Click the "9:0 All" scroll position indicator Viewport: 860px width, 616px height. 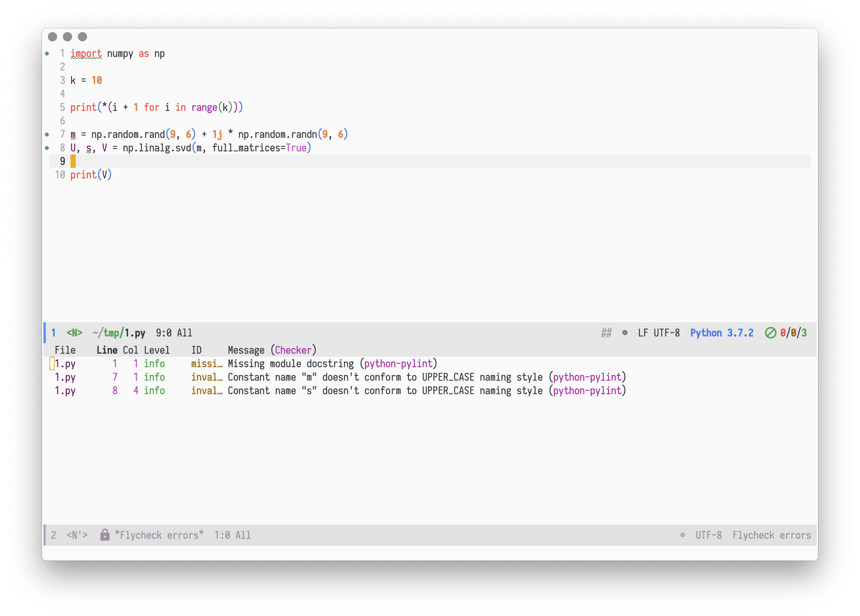click(173, 333)
